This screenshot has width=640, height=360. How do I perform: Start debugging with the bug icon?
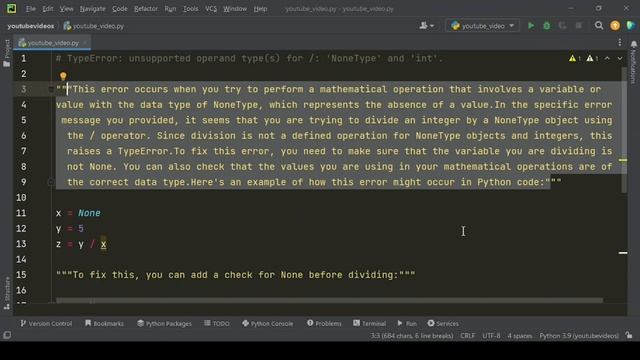(x=547, y=26)
